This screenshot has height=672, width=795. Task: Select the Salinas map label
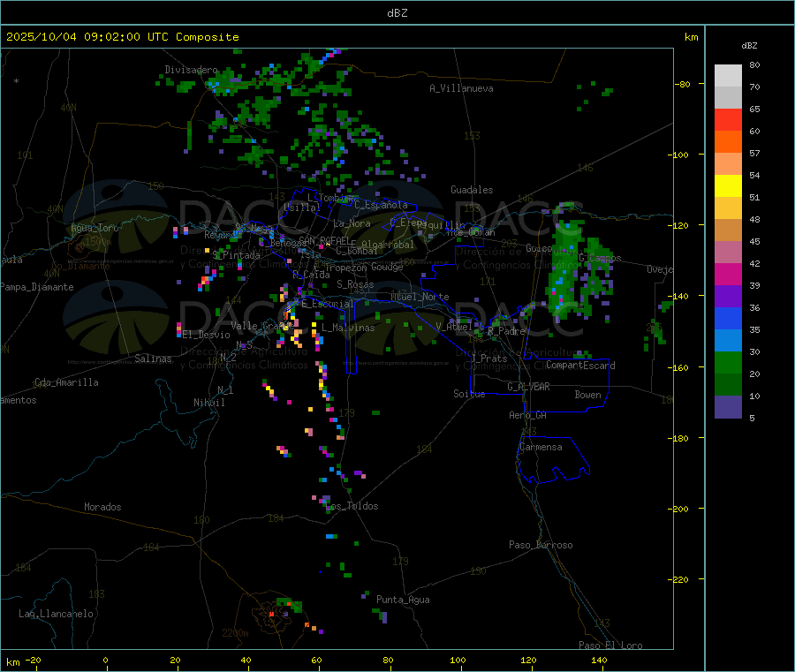pos(153,359)
